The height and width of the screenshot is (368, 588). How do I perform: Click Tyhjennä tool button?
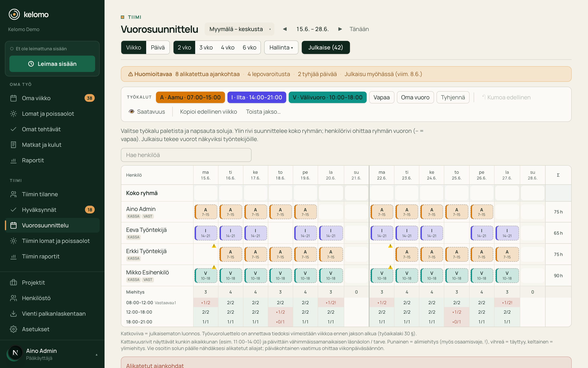453,97
